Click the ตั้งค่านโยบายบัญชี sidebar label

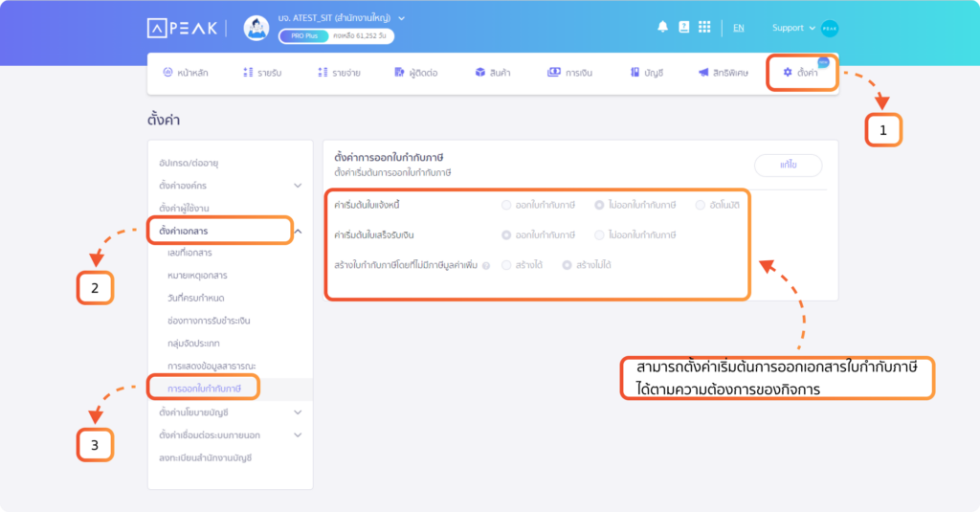pos(193,412)
